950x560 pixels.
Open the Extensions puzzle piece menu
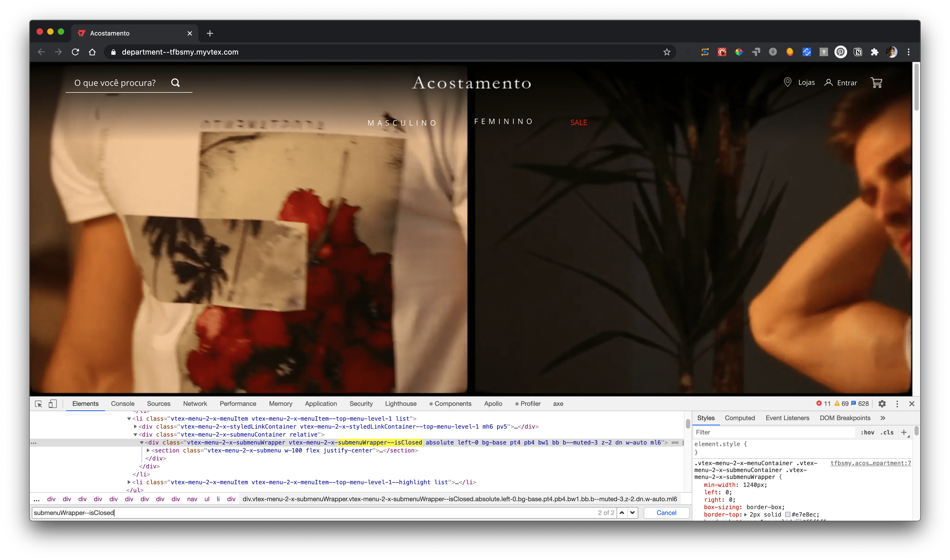874,52
